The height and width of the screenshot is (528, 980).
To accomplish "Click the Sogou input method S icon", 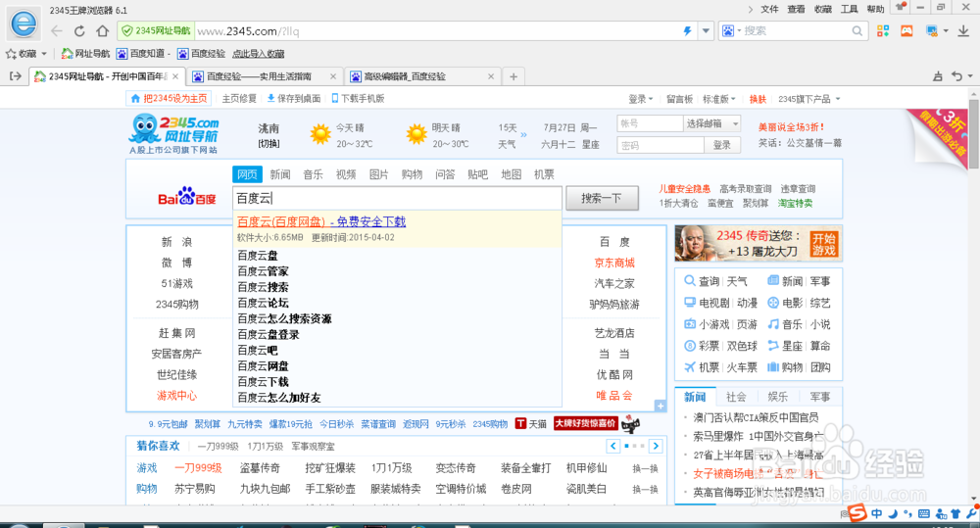I will pyautogui.click(x=857, y=513).
